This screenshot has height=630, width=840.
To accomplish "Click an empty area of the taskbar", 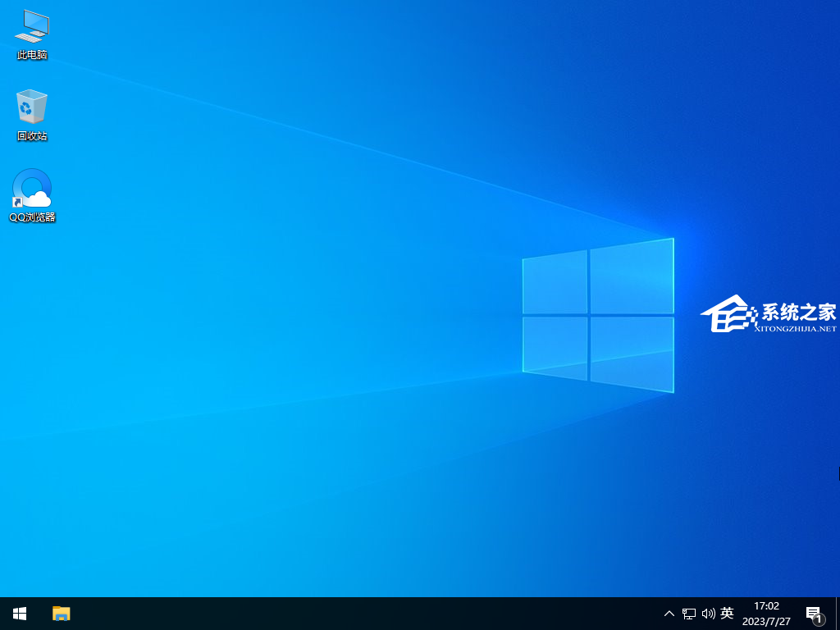I will pyautogui.click(x=369, y=614).
